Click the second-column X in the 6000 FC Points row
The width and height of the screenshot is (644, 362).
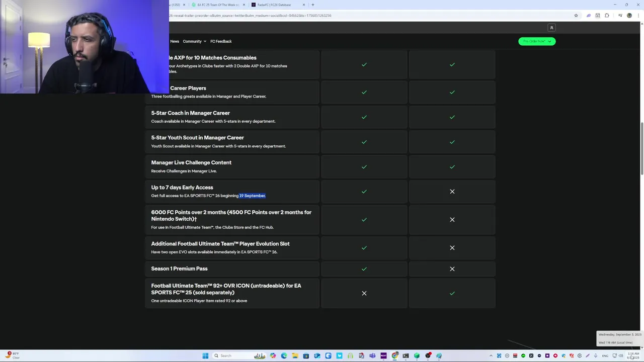(x=452, y=220)
